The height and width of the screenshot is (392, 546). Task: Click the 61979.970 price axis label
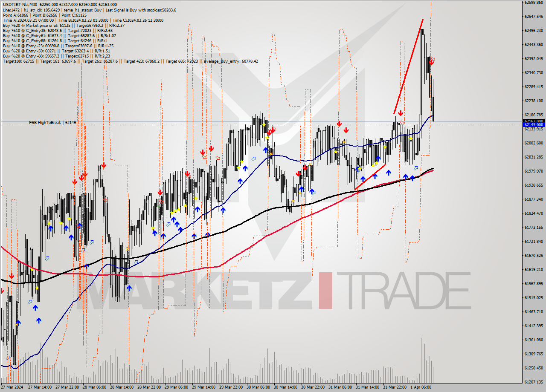coord(534,171)
